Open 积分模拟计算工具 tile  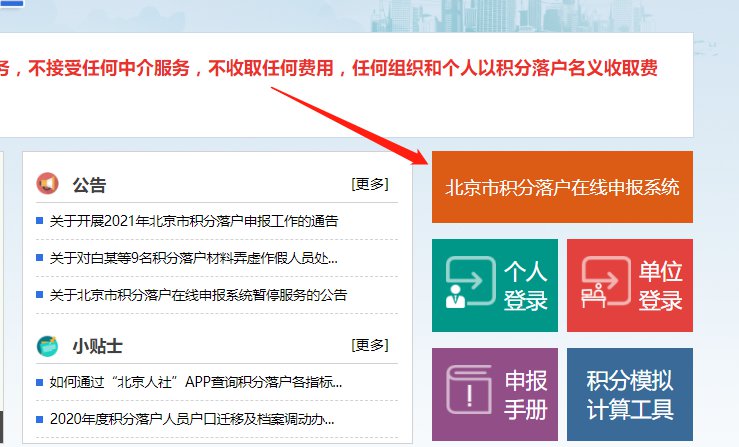coord(630,394)
